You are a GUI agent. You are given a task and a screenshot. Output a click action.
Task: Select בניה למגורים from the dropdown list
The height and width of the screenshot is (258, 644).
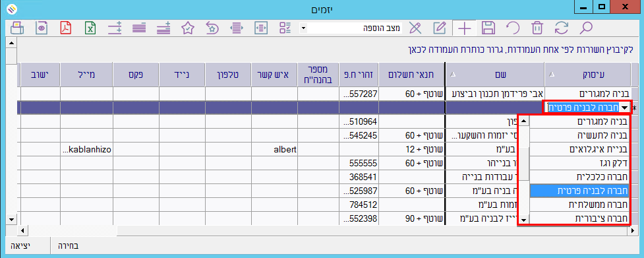tap(579, 121)
